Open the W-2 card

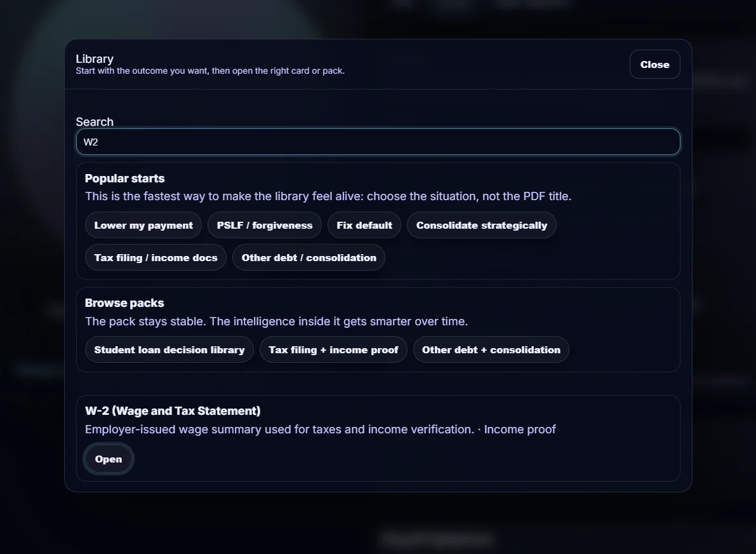pyautogui.click(x=109, y=459)
